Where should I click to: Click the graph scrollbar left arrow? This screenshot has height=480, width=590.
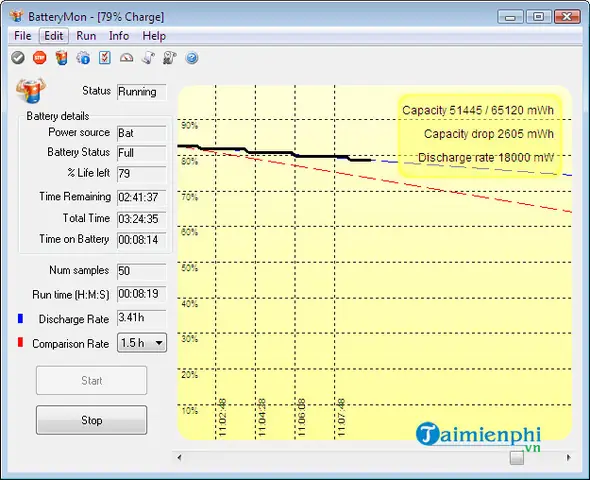179,457
